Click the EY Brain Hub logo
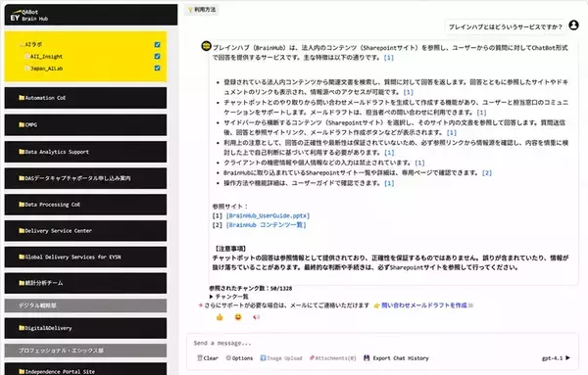The height and width of the screenshot is (375, 588). 29,15
